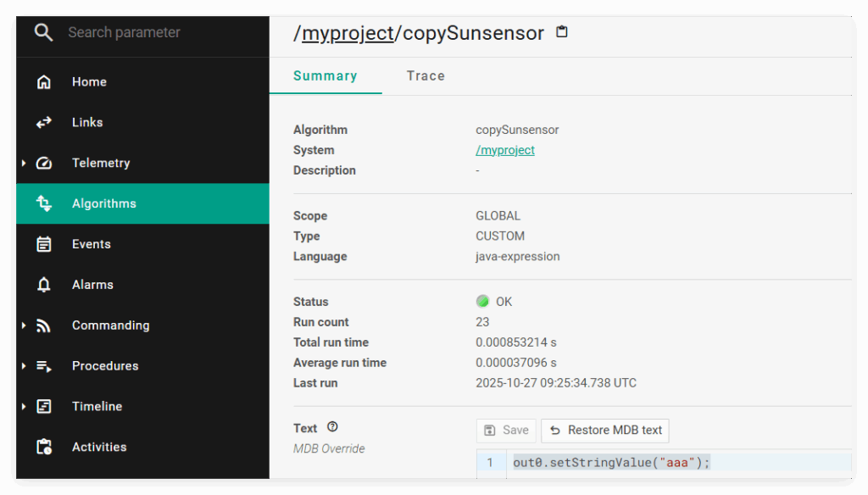Click the Search parameter field
Image resolution: width=868 pixels, height=495 pixels.
coord(153,33)
